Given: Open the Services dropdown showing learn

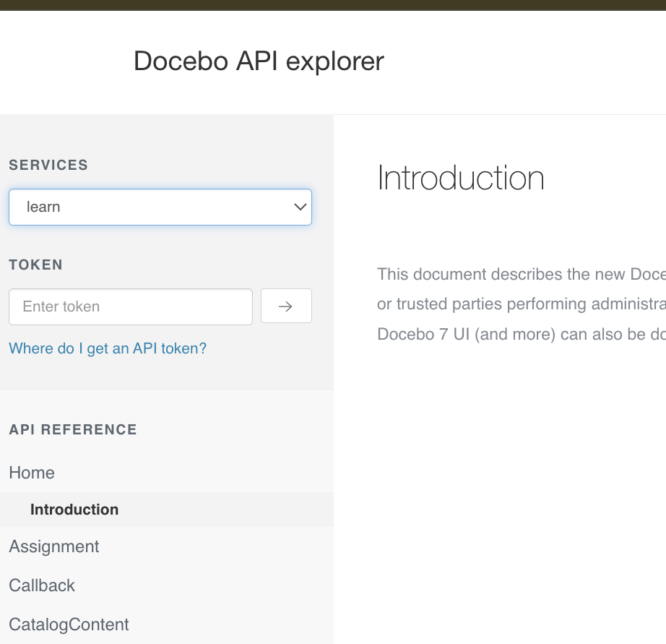Looking at the screenshot, I should point(160,207).
